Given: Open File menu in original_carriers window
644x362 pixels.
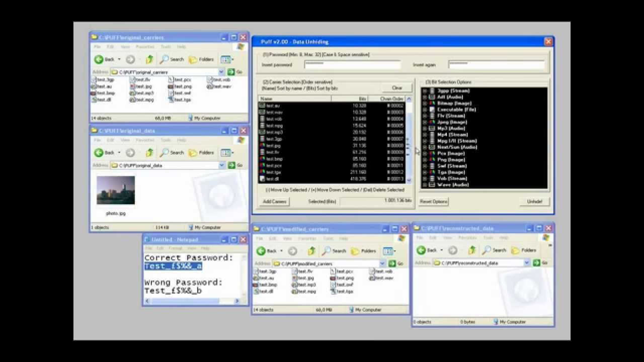Looking at the screenshot, I should tap(97, 47).
